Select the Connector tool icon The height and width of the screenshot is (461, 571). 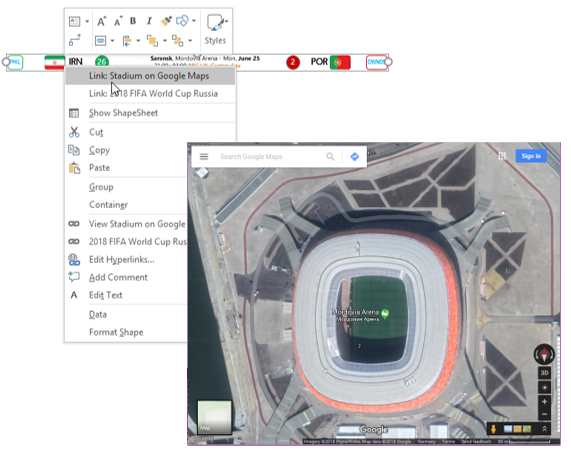75,40
